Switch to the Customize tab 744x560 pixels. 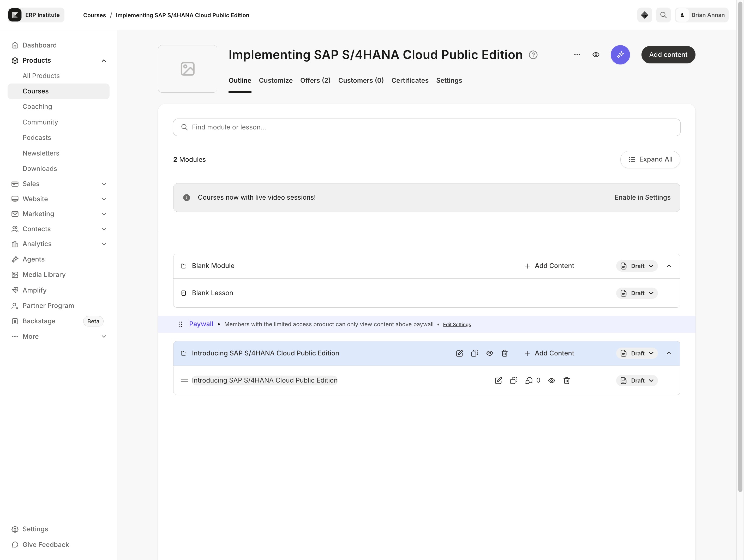(275, 80)
